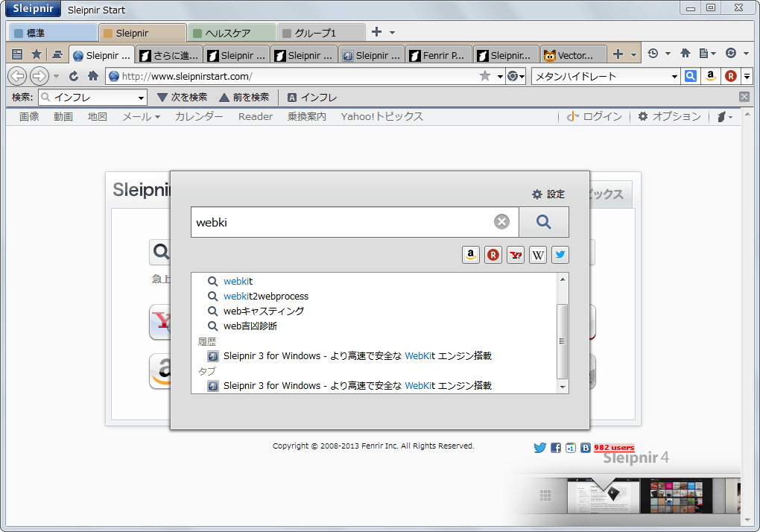The width and height of the screenshot is (760, 532).
Task: Open the オプション options link
Action: tap(669, 116)
